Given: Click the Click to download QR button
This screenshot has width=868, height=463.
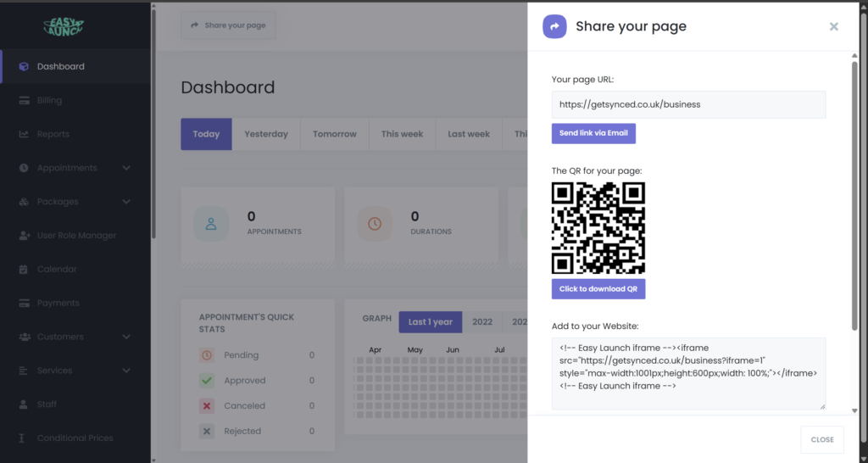Looking at the screenshot, I should coord(598,289).
